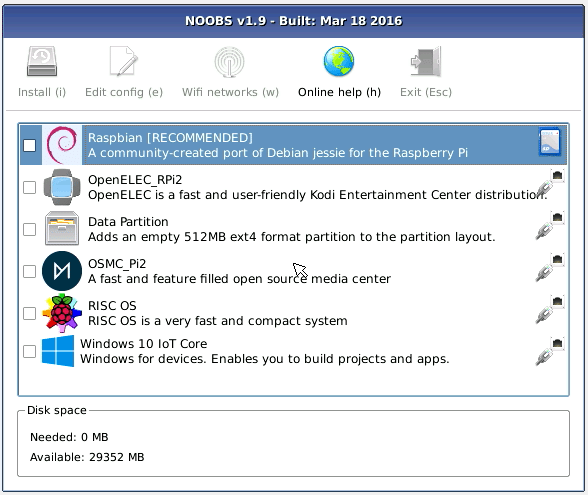
Task: Click 'Adds an empty 512MB ext4 format' description
Action: click(x=292, y=237)
